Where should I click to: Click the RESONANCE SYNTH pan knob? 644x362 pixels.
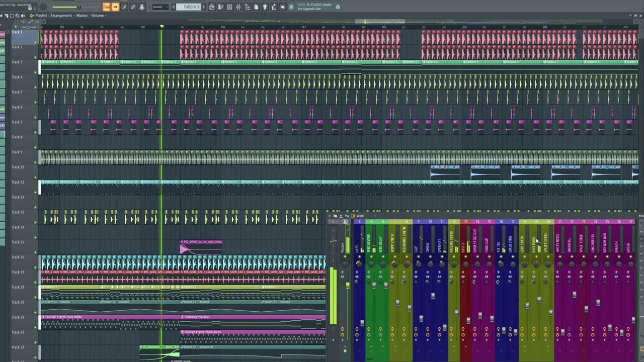coord(407,264)
